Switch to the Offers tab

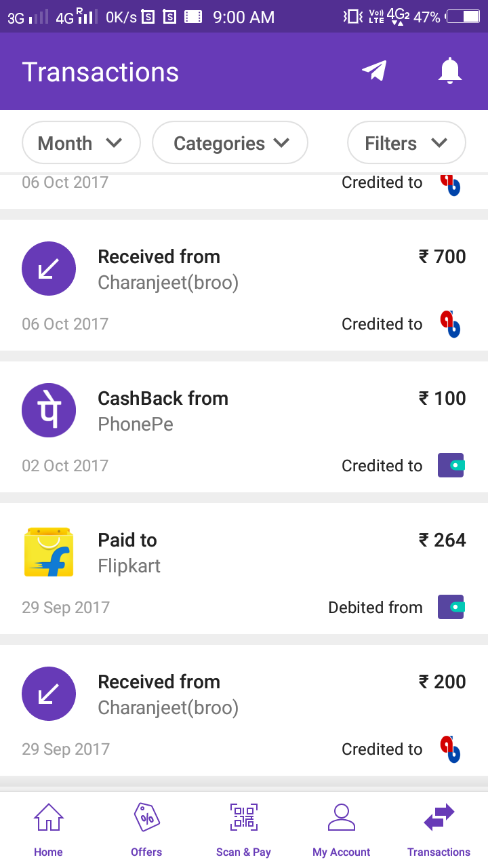(146, 830)
